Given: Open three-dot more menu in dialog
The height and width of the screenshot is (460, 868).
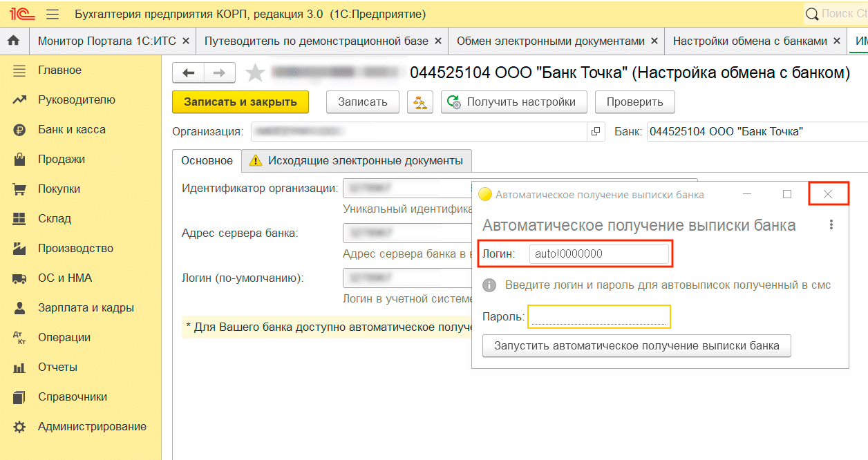Looking at the screenshot, I should 831,225.
